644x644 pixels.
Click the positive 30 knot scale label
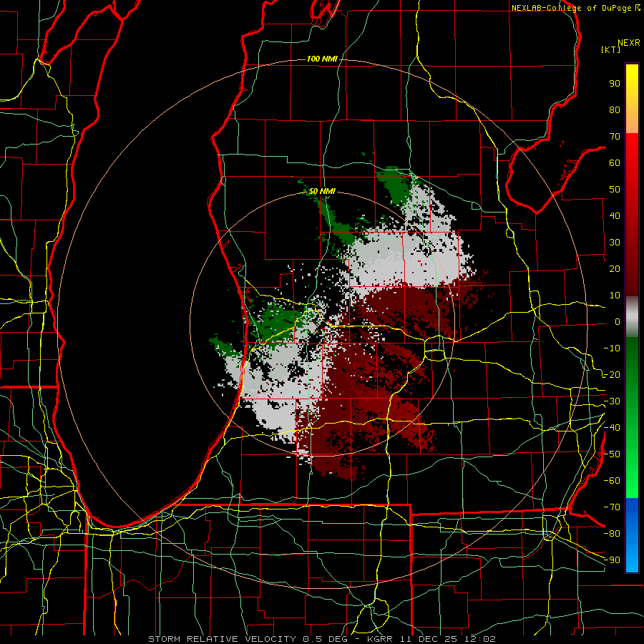point(615,243)
